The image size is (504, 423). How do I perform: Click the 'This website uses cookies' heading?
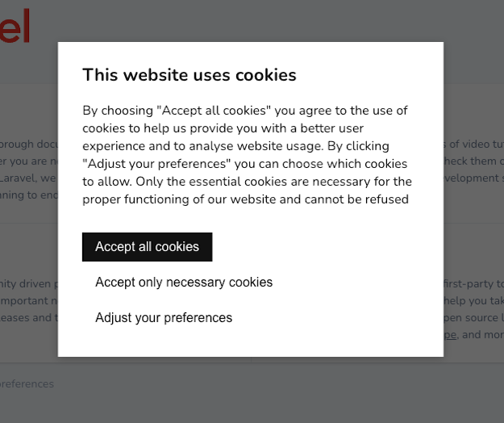coord(190,75)
